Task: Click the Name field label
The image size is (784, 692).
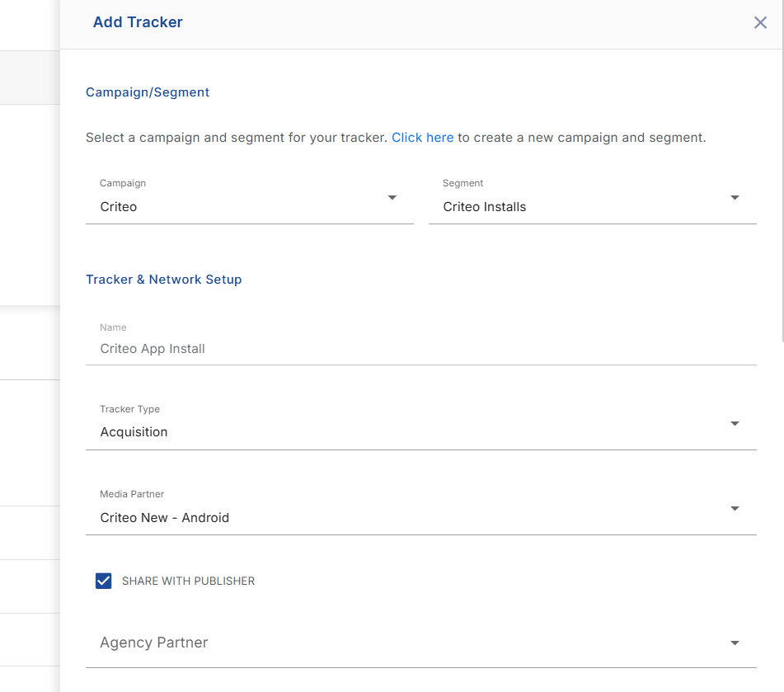Action: pyautogui.click(x=113, y=327)
